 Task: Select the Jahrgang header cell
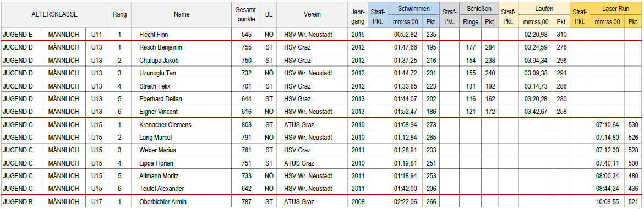click(x=357, y=14)
